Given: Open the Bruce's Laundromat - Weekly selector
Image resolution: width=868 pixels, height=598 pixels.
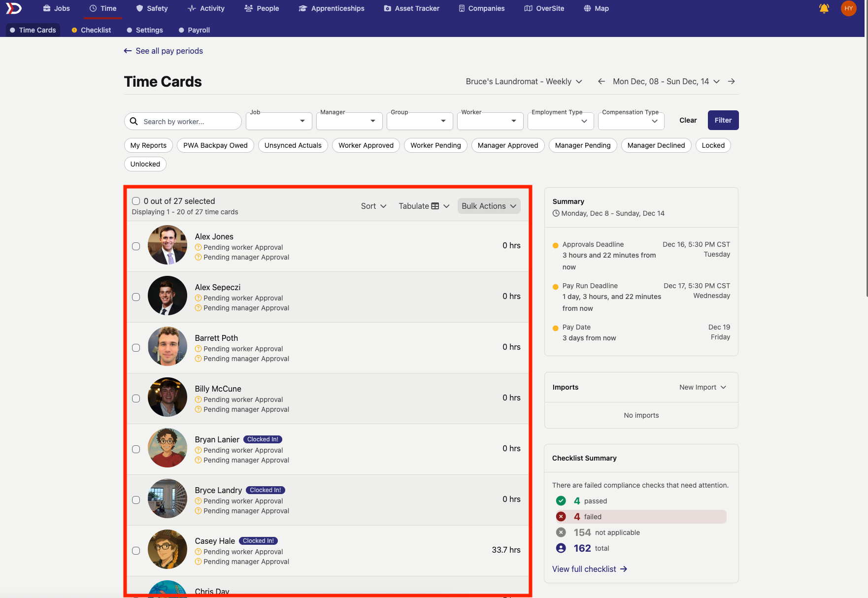Looking at the screenshot, I should click(524, 81).
